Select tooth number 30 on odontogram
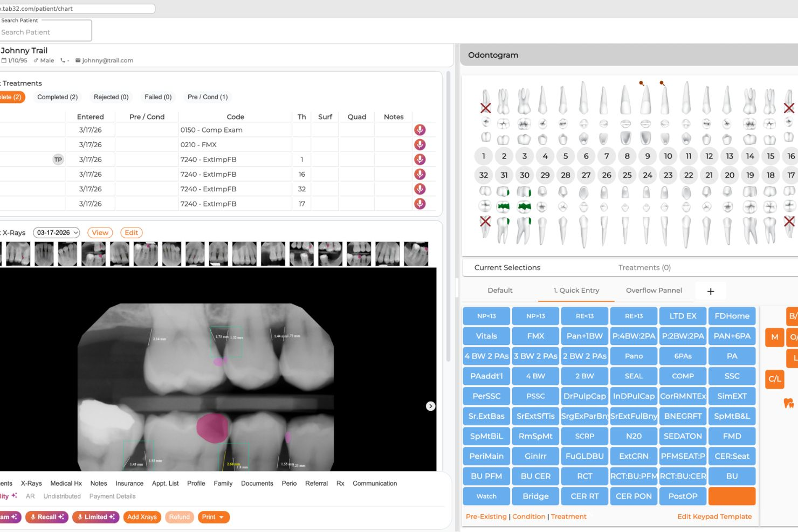The width and height of the screenshot is (798, 532). (x=525, y=175)
